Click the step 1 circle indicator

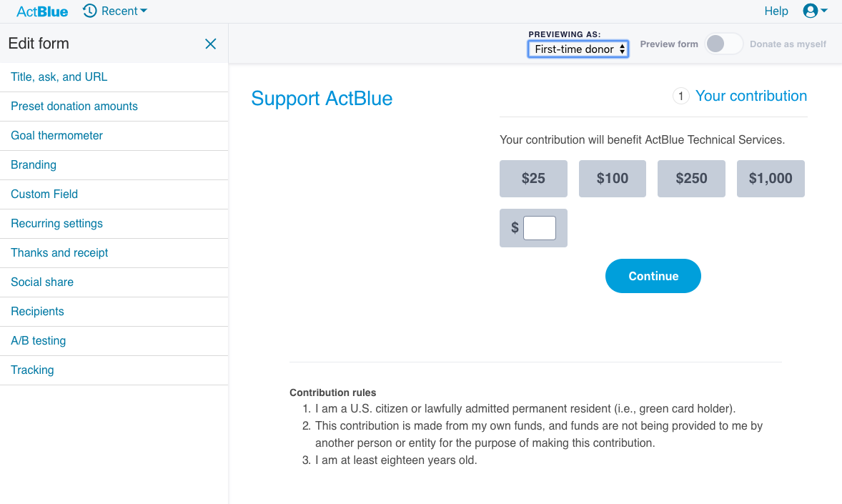pos(680,97)
